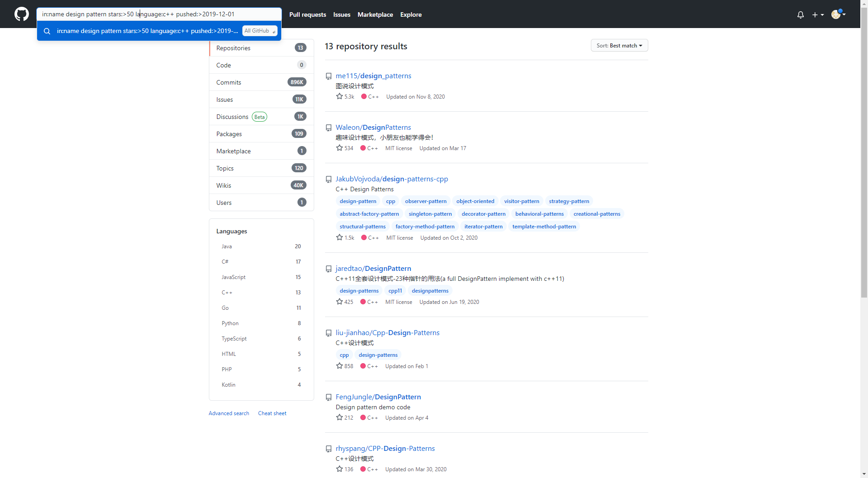Image resolution: width=868 pixels, height=478 pixels.
Task: Click the repo icon beside FengJungle/DesignPattern
Action: point(329,398)
